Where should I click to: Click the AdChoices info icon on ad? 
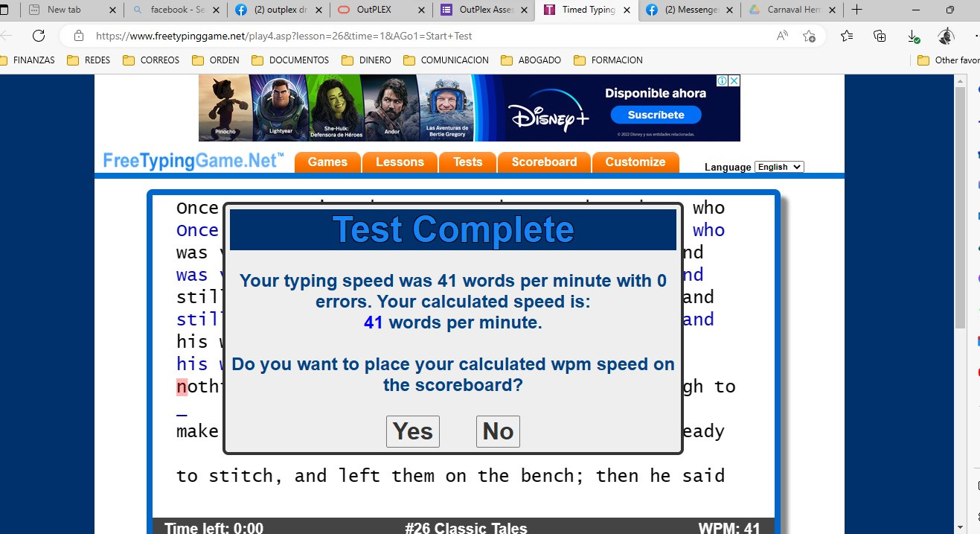click(x=722, y=80)
